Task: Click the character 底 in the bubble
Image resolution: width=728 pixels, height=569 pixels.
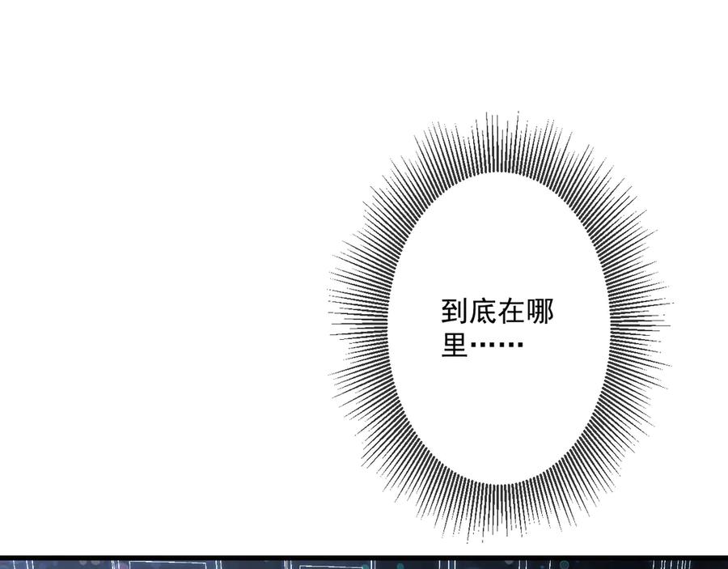Action: (484, 312)
